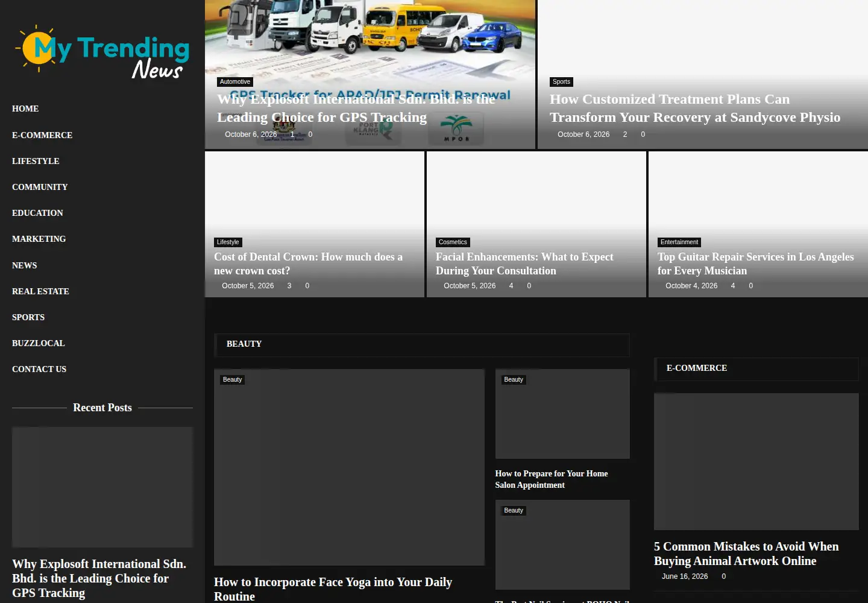
Task: Click the October 4, 2026 date
Action: coord(691,286)
